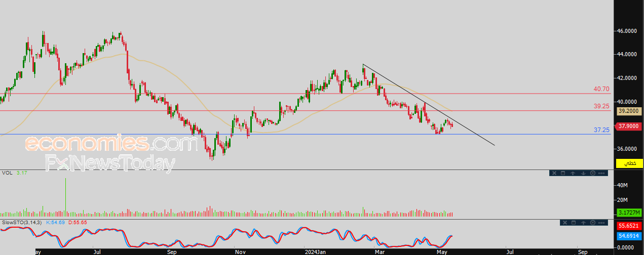The image size is (644, 255).
Task: Click the 40M volume axis label
Action: [622, 186]
